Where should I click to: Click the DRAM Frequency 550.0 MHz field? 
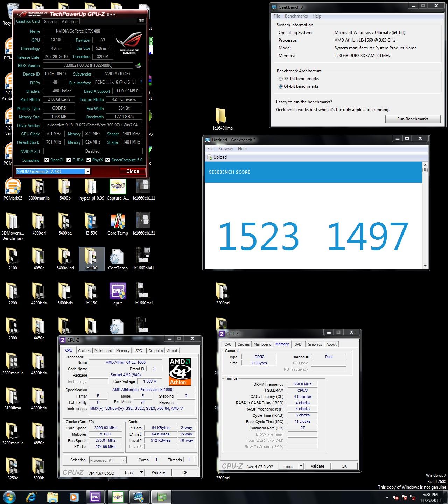point(302,384)
